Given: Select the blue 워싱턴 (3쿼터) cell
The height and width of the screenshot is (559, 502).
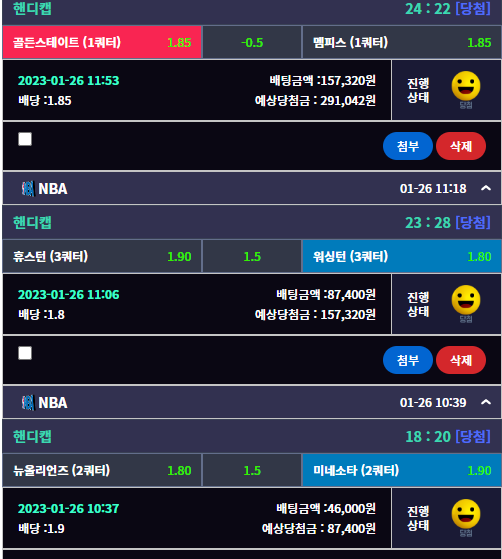Looking at the screenshot, I should 402,256.
